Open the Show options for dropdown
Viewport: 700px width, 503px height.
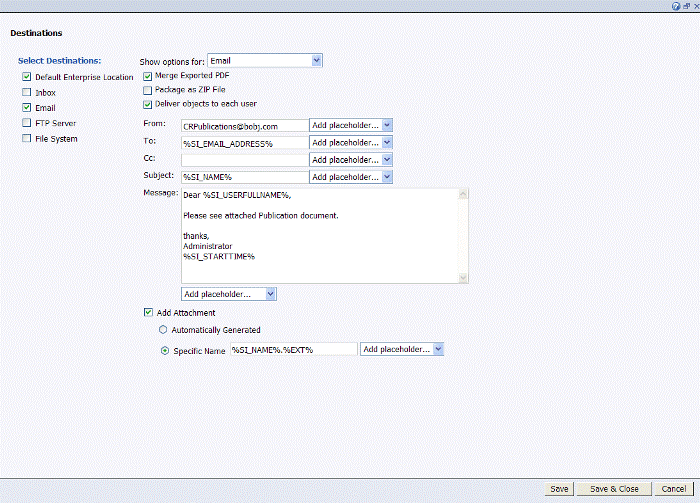click(x=265, y=61)
